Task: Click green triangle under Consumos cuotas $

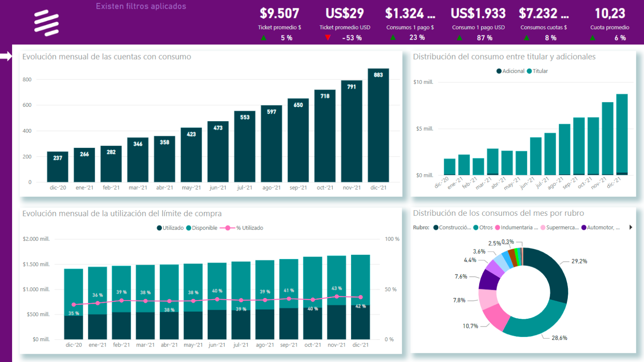Action: 526,38
